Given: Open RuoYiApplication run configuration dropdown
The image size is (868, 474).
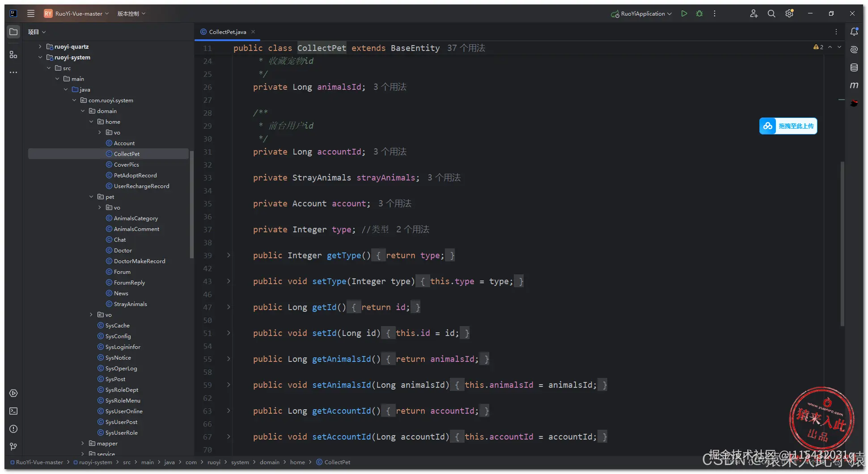Looking at the screenshot, I should (x=641, y=13).
